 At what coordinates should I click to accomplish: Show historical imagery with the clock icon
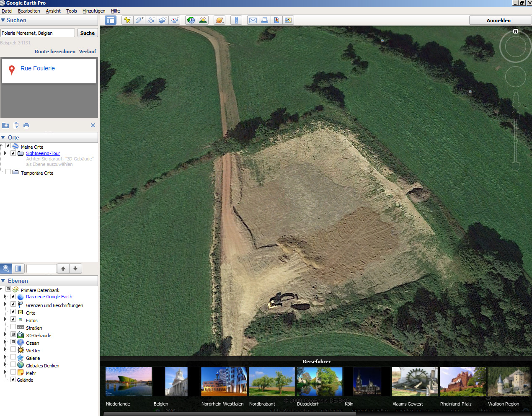pos(191,20)
